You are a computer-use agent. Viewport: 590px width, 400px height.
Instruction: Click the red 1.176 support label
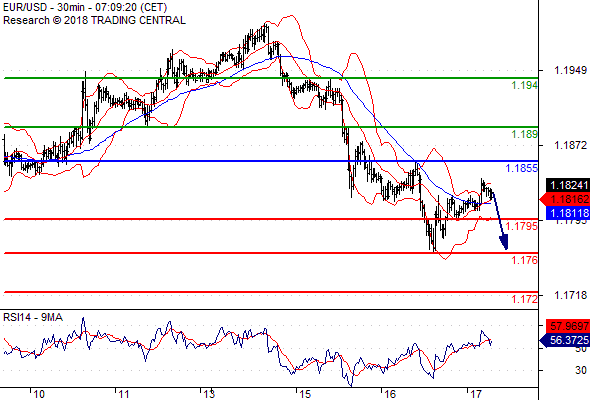(x=524, y=260)
